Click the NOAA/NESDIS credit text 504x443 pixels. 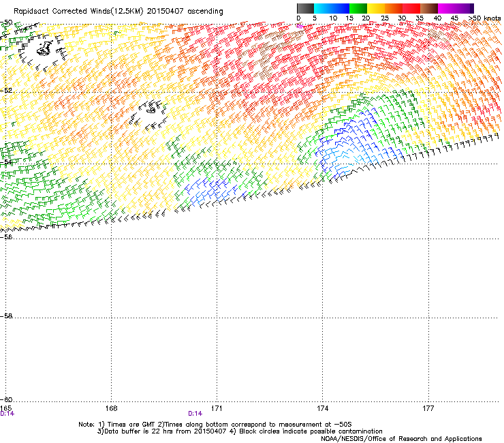[x=401, y=439]
